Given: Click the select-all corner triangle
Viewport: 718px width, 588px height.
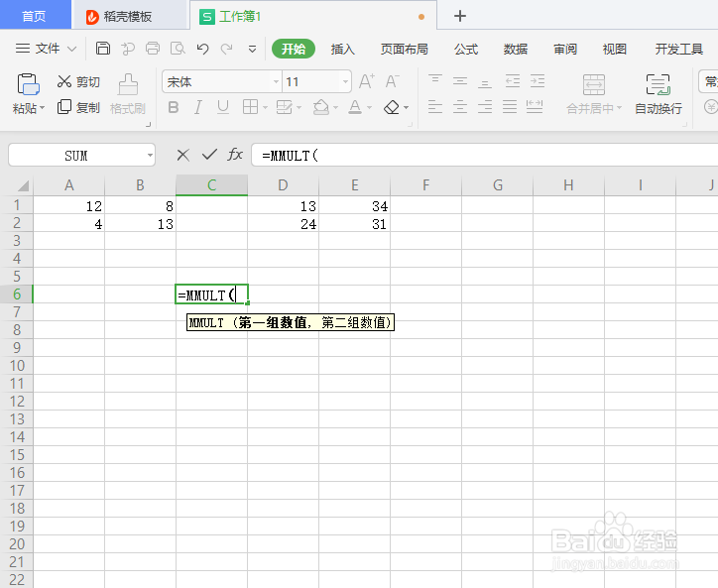Looking at the screenshot, I should tap(23, 185).
